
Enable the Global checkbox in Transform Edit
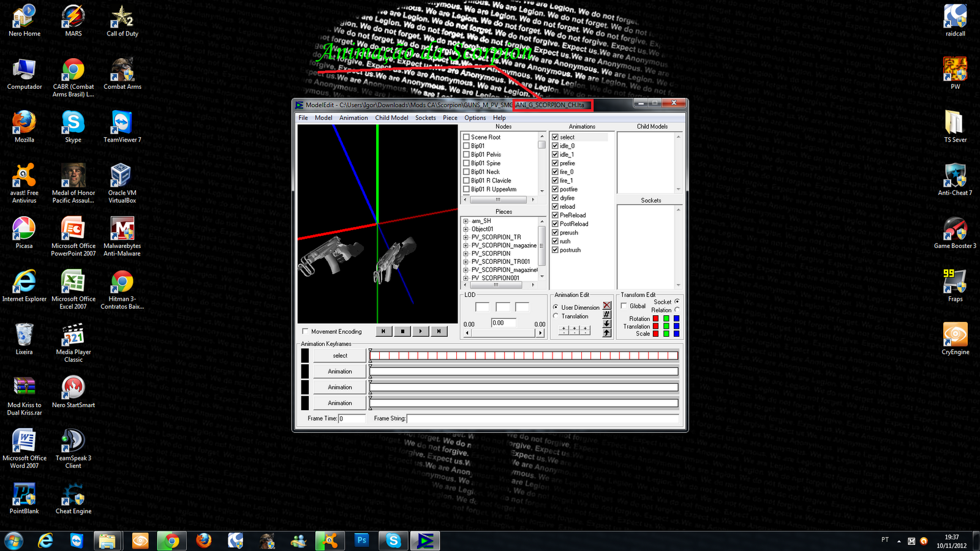tap(624, 305)
